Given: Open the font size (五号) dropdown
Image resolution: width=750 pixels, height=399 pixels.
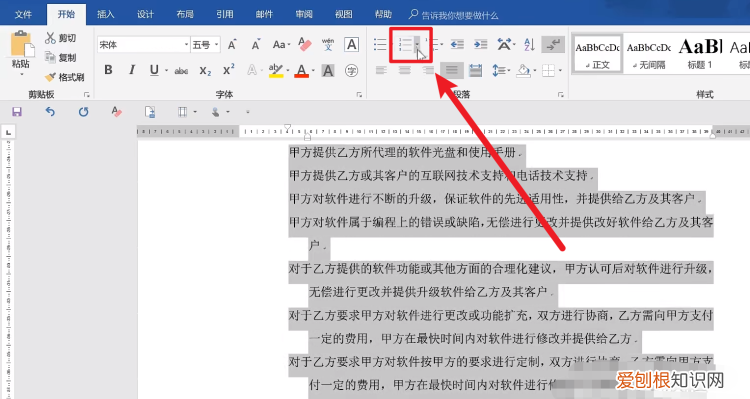Looking at the screenshot, I should pos(216,44).
